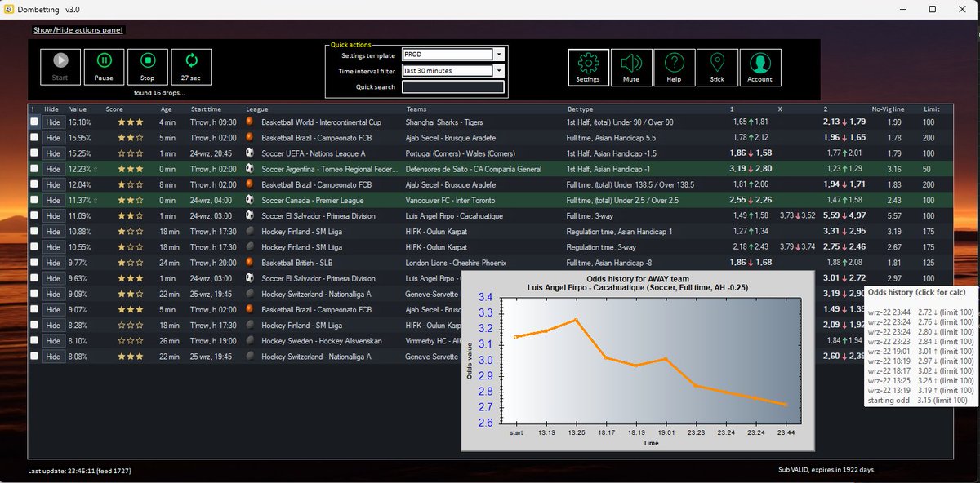The width and height of the screenshot is (980, 483).
Task: Tick the checkbox for the 16.10% value row
Action: coord(34,122)
